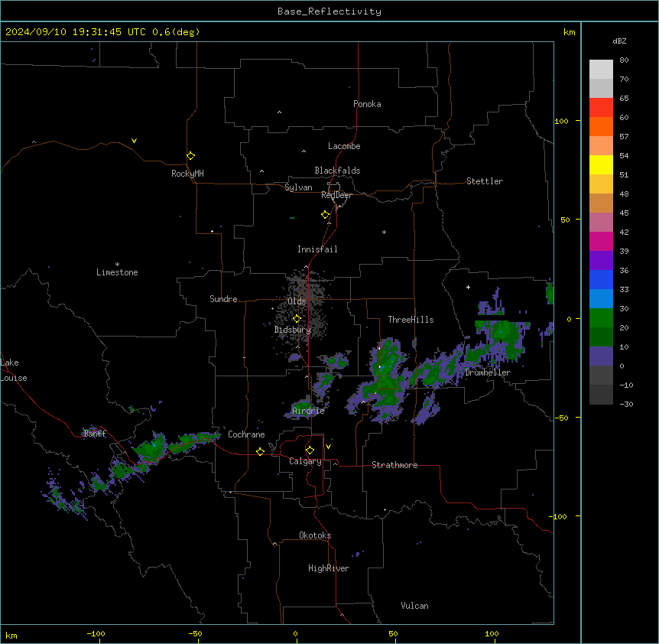Image resolution: width=659 pixels, height=644 pixels.
Task: Select the Sundre label
Action: point(223,299)
